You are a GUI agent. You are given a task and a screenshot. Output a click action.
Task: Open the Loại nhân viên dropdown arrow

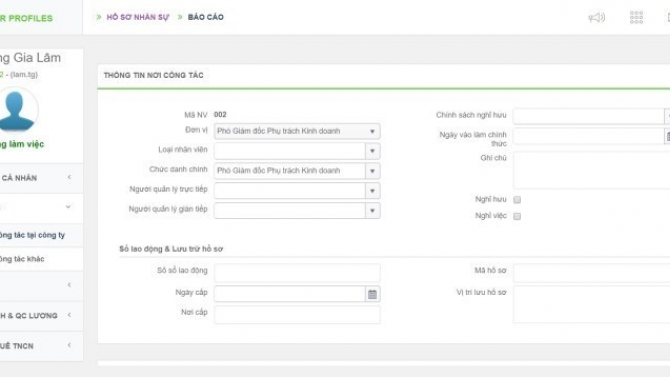coord(372,151)
